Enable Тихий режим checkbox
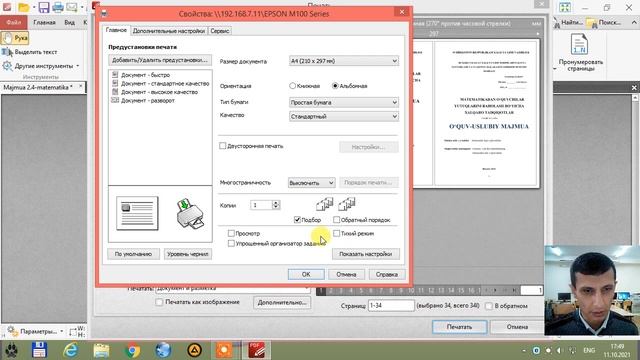The image size is (640, 360). 336,233
